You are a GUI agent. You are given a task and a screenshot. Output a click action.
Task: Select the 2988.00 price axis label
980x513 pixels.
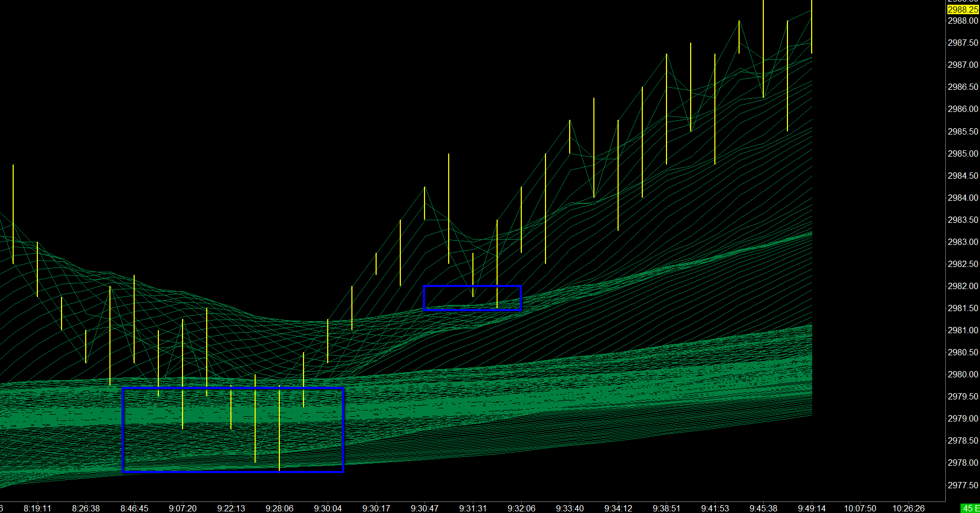point(963,20)
